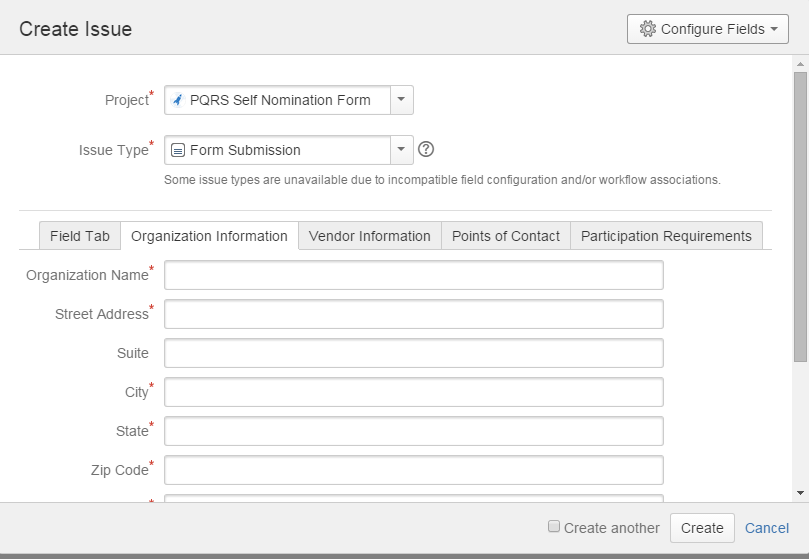Select the Points of Contact tab
Screen dimensions: 809x559
[505, 236]
